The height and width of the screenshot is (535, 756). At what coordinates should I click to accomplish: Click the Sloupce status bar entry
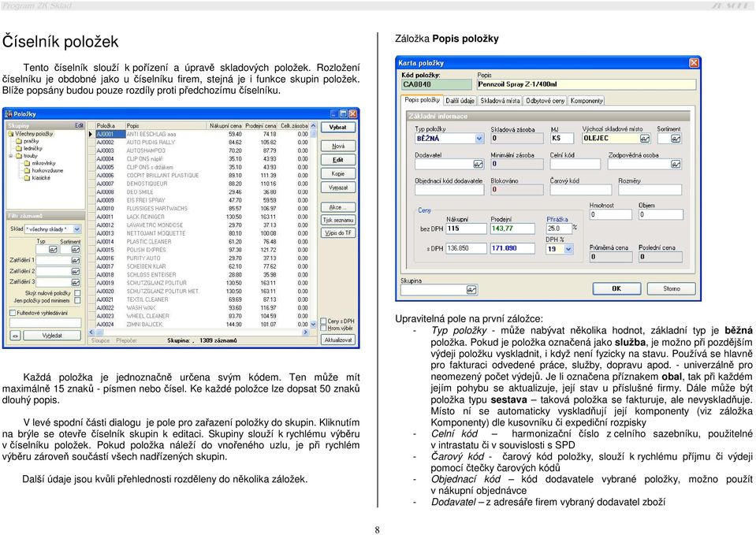pos(100,340)
